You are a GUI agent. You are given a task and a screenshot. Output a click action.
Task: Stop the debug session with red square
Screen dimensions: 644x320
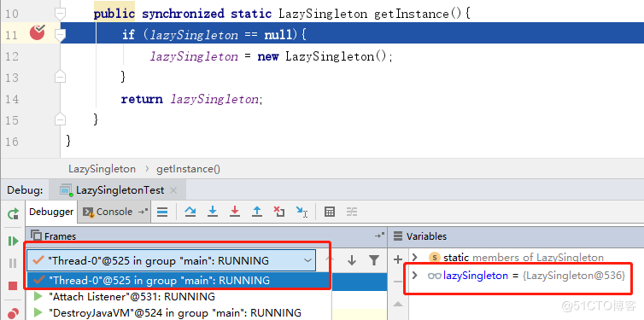(13, 286)
